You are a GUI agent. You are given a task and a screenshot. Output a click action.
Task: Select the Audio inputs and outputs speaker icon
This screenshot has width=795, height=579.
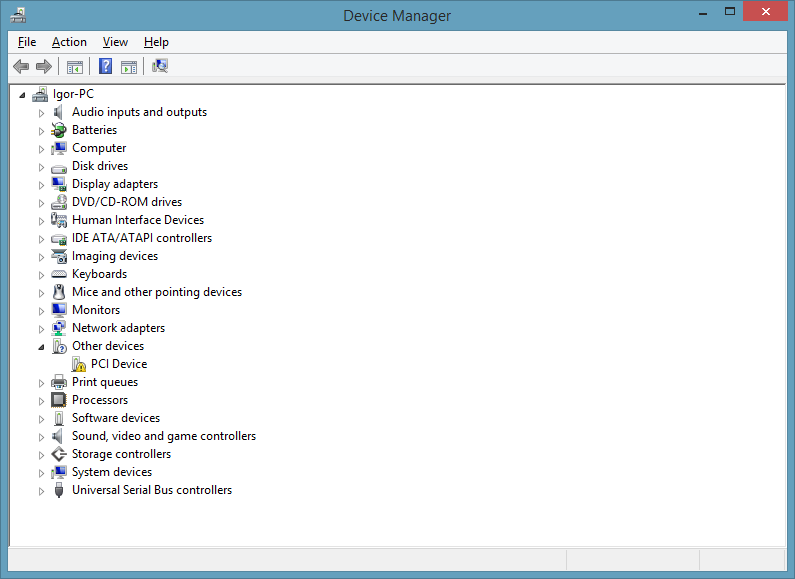[x=59, y=112]
